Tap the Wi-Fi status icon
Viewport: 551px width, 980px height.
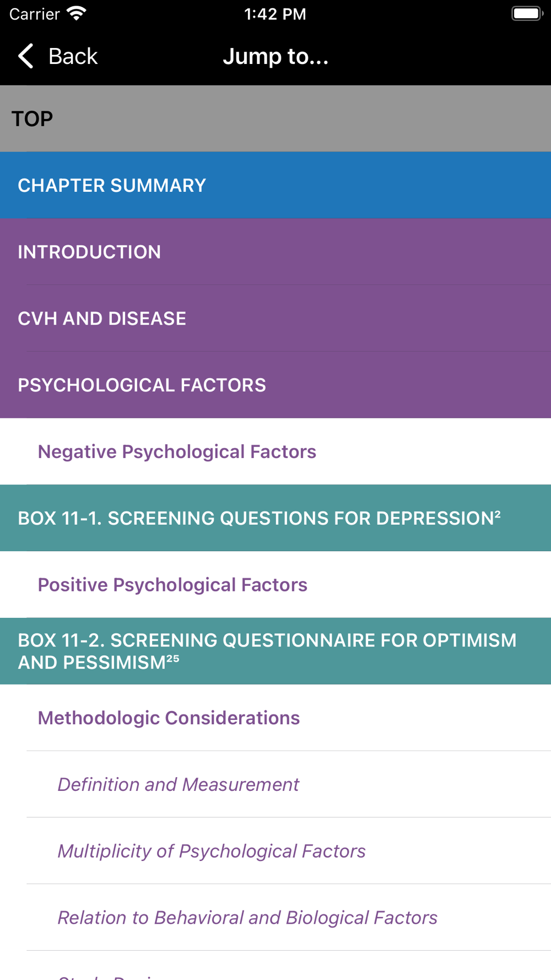[x=77, y=13]
